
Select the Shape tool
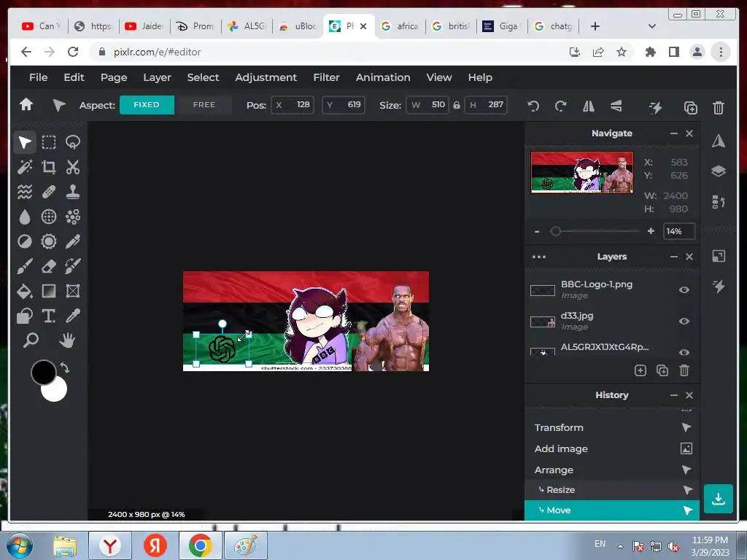point(25,316)
